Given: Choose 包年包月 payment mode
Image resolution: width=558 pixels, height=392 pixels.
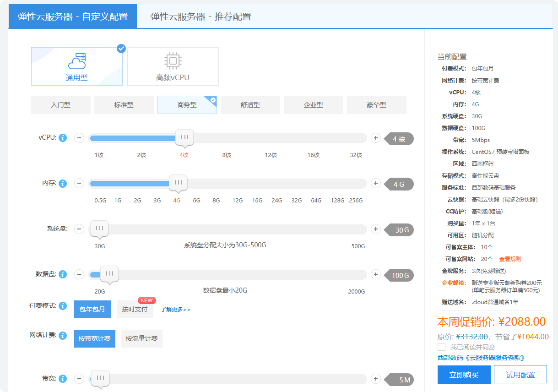Looking at the screenshot, I should (x=92, y=309).
